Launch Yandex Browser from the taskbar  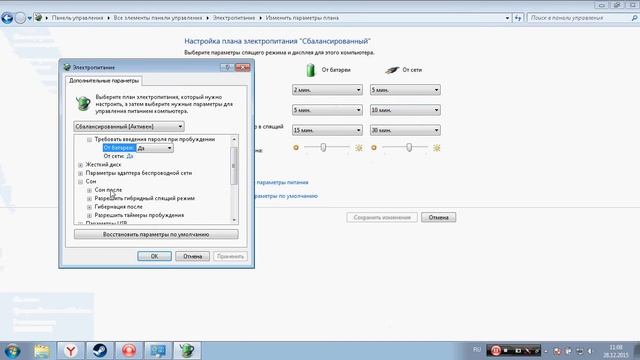(71, 351)
